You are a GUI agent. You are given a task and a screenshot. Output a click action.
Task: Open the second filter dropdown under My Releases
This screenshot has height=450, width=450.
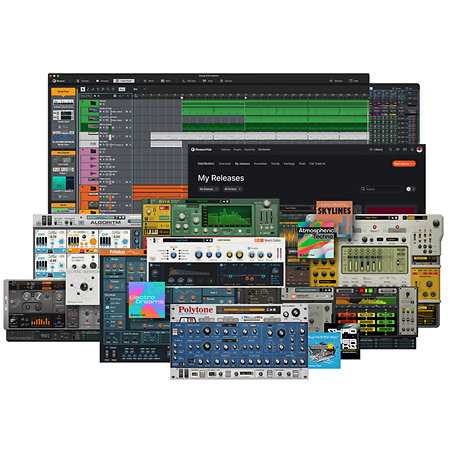(233, 189)
